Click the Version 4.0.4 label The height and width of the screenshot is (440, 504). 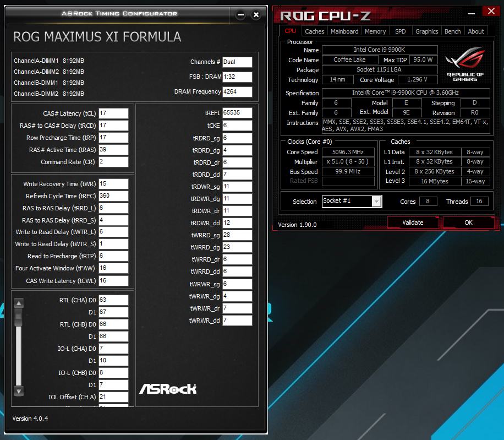[x=30, y=419]
